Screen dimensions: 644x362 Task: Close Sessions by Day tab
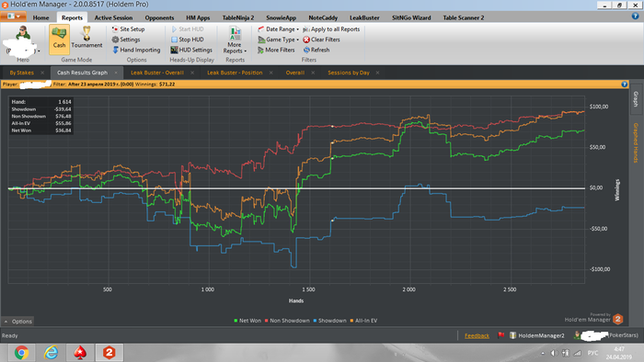click(x=377, y=73)
